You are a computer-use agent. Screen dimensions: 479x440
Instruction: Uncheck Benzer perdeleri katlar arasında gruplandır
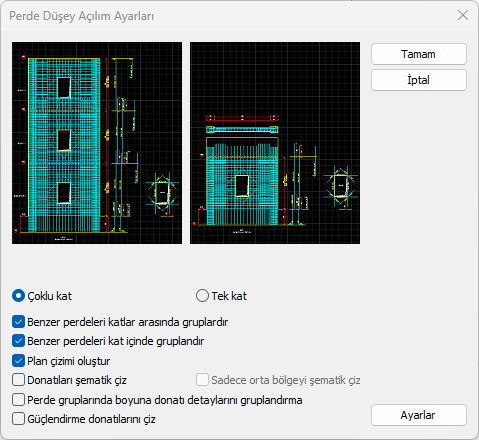pos(18,322)
